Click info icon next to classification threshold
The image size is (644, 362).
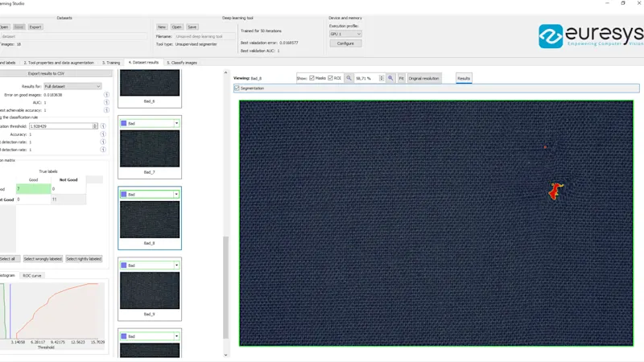(103, 126)
